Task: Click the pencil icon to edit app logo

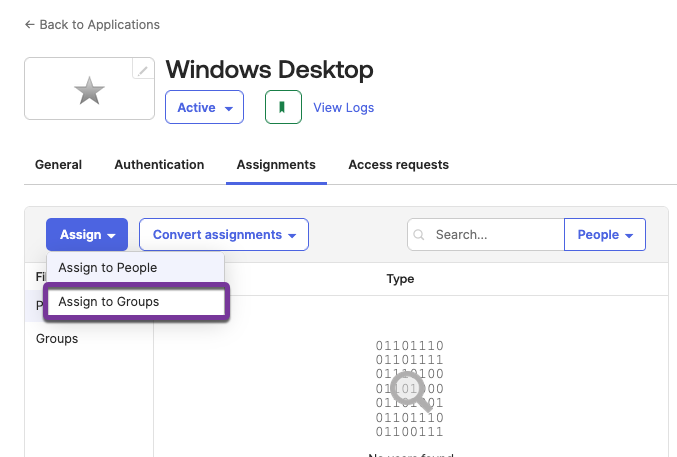Action: [143, 70]
